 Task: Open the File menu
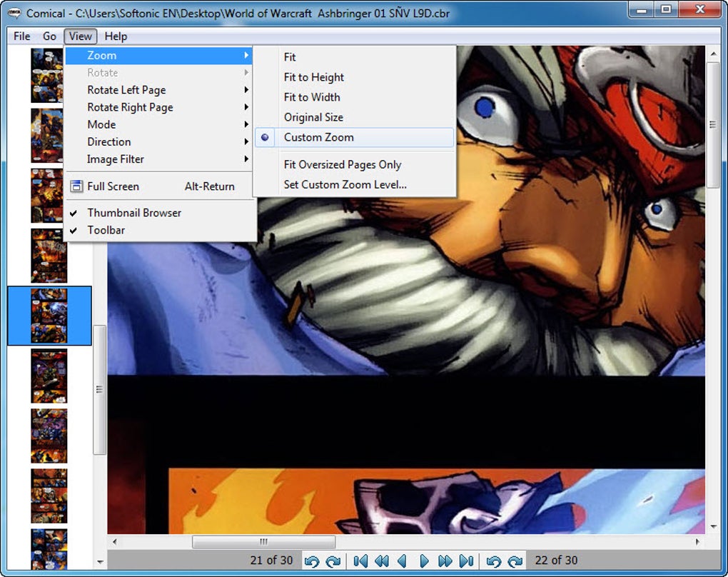[22, 36]
